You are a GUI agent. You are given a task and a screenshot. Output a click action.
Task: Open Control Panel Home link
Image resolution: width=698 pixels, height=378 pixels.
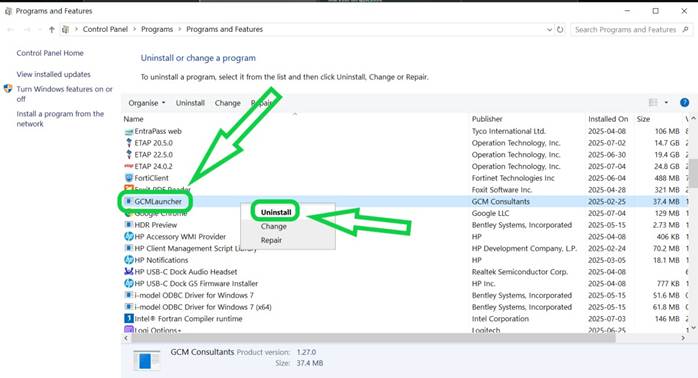coord(50,53)
